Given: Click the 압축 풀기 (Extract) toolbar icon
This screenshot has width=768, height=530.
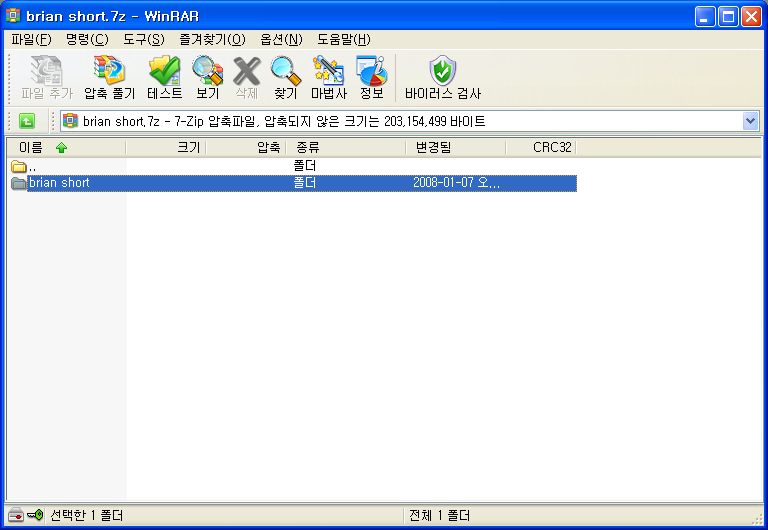Looking at the screenshot, I should (x=109, y=77).
